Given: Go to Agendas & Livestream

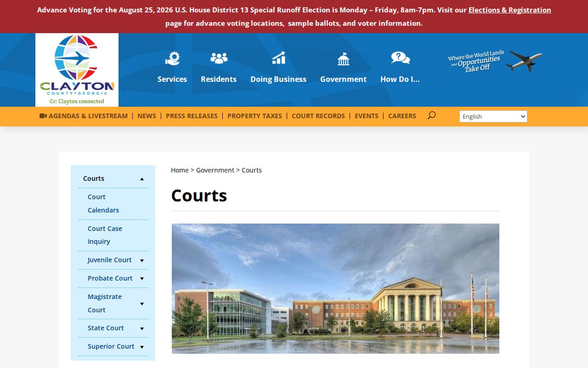Looking at the screenshot, I should click(88, 116).
